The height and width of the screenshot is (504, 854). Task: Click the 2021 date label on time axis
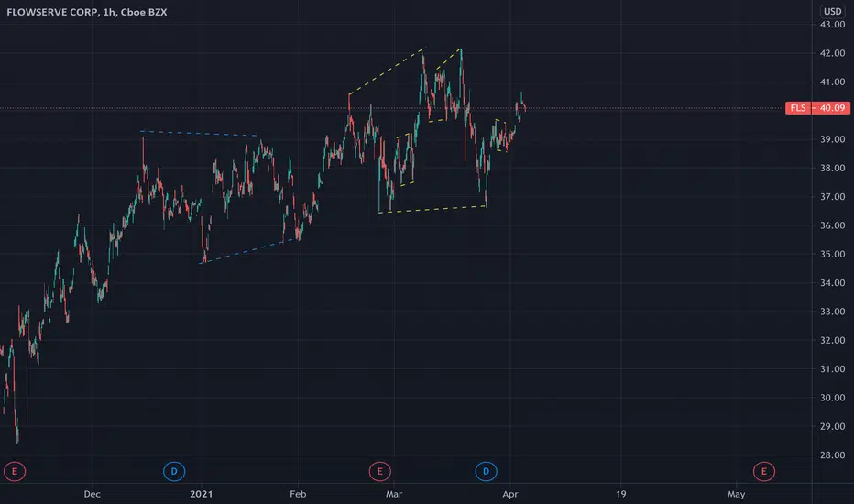[201, 494]
